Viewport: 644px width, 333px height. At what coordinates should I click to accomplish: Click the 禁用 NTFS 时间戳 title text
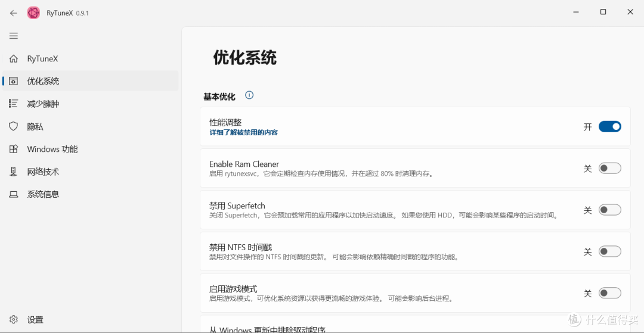point(240,247)
